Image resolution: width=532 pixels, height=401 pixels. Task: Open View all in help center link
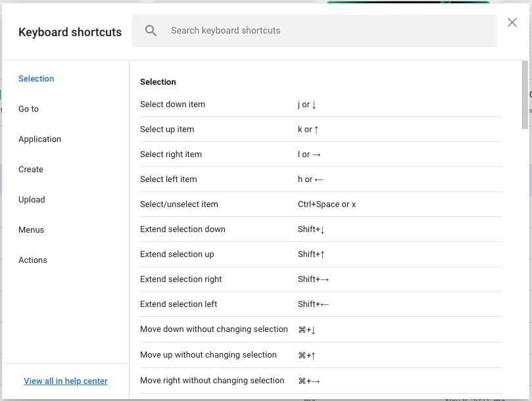tap(66, 381)
